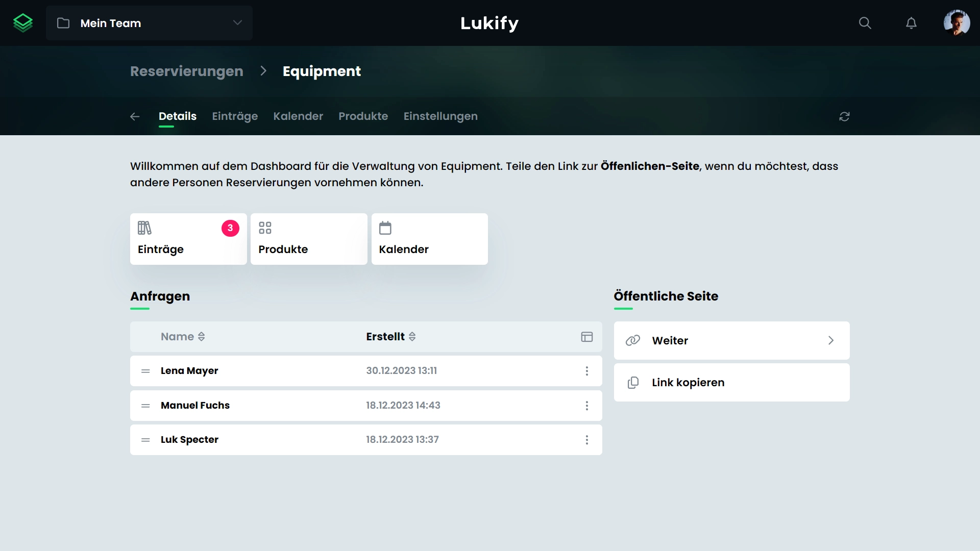Image resolution: width=980 pixels, height=551 pixels.
Task: Open the Kalender card
Action: pyautogui.click(x=429, y=239)
